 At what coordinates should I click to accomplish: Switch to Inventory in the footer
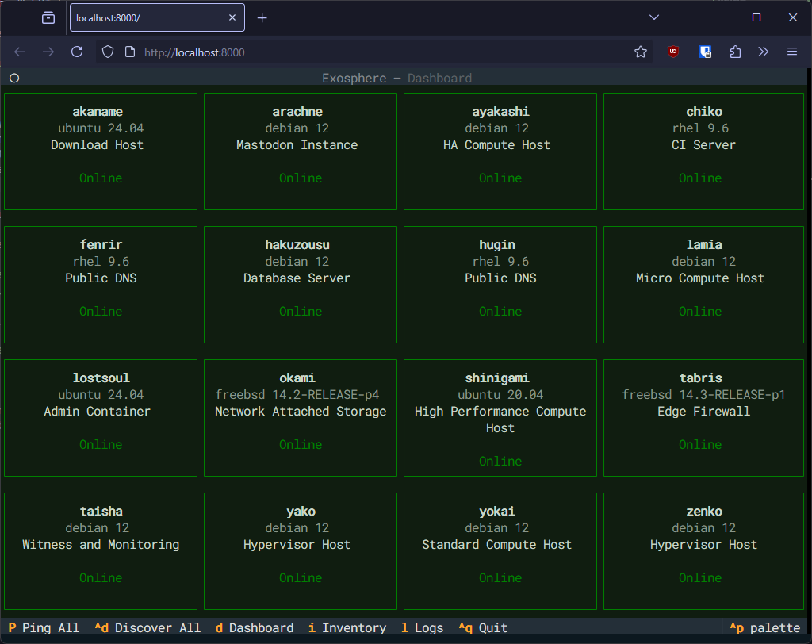pyautogui.click(x=347, y=627)
